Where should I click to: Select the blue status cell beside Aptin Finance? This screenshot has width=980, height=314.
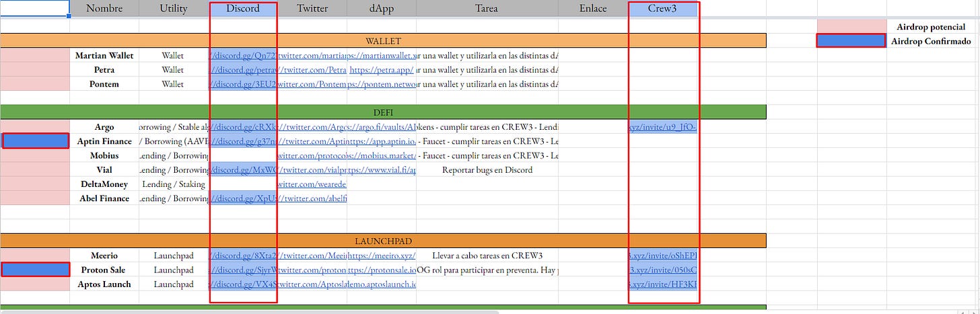(35, 141)
